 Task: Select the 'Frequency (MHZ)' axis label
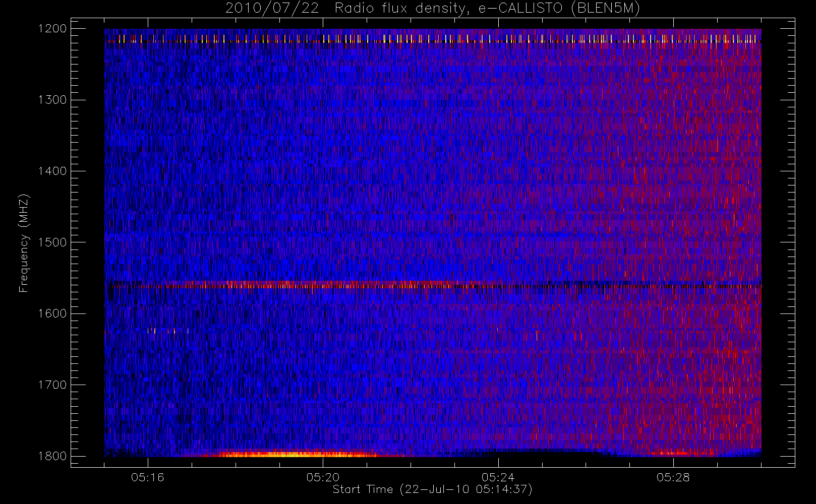pos(24,243)
